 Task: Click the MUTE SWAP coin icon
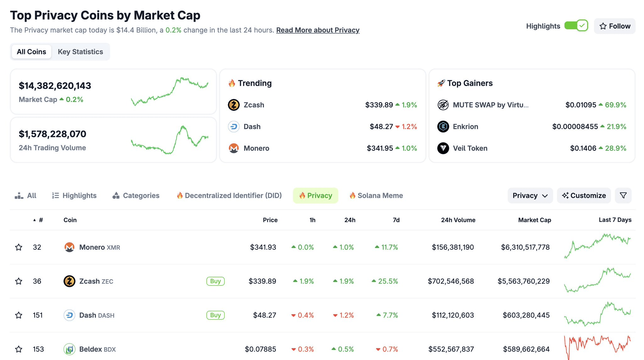(443, 105)
